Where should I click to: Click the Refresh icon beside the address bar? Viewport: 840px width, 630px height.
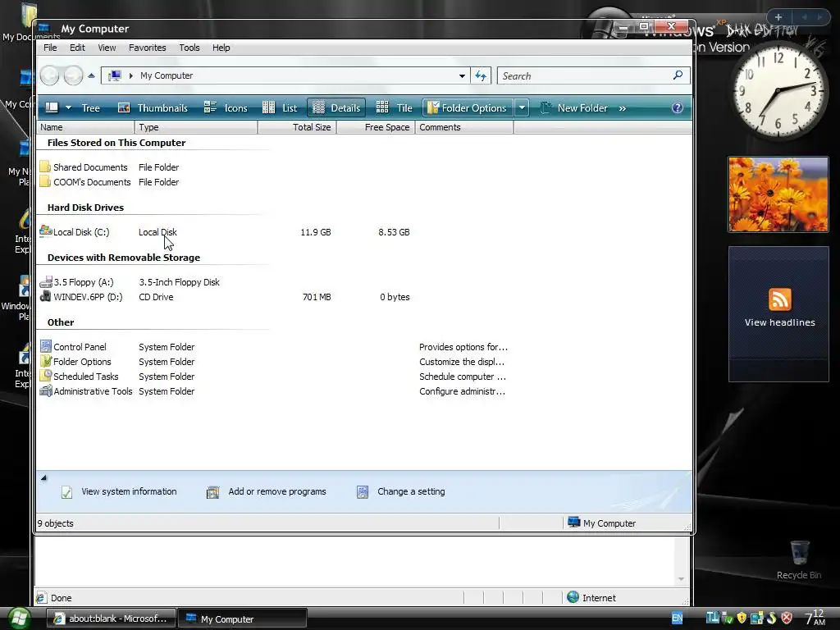(481, 75)
